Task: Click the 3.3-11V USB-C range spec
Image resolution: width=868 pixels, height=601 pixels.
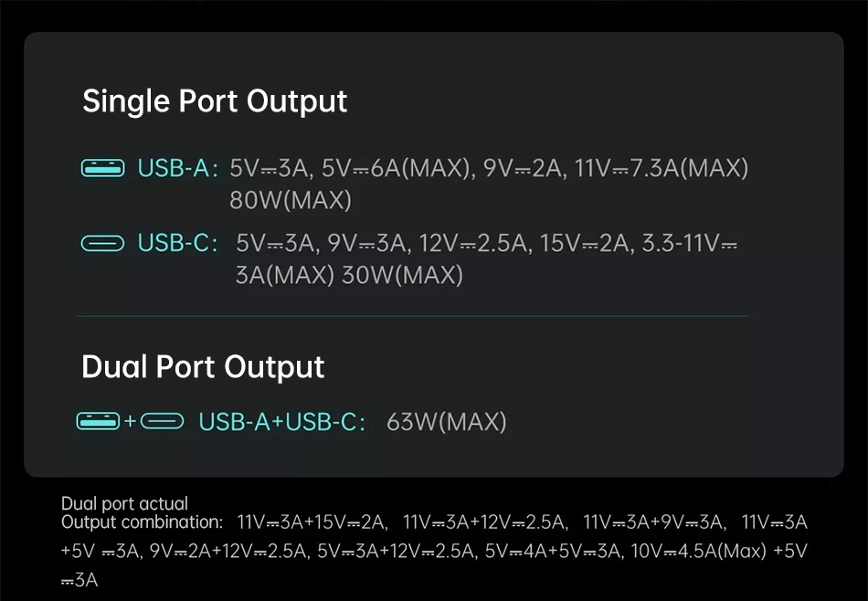Action: tap(689, 243)
